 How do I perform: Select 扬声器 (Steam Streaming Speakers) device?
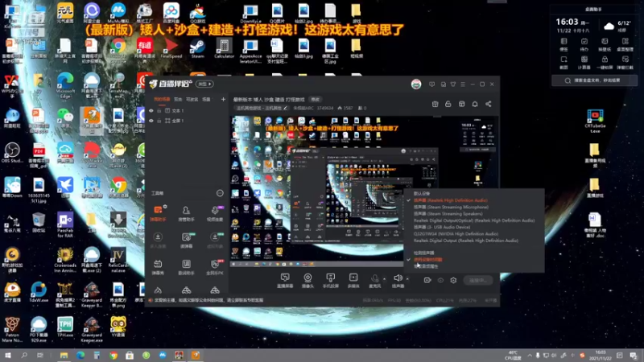point(448,213)
